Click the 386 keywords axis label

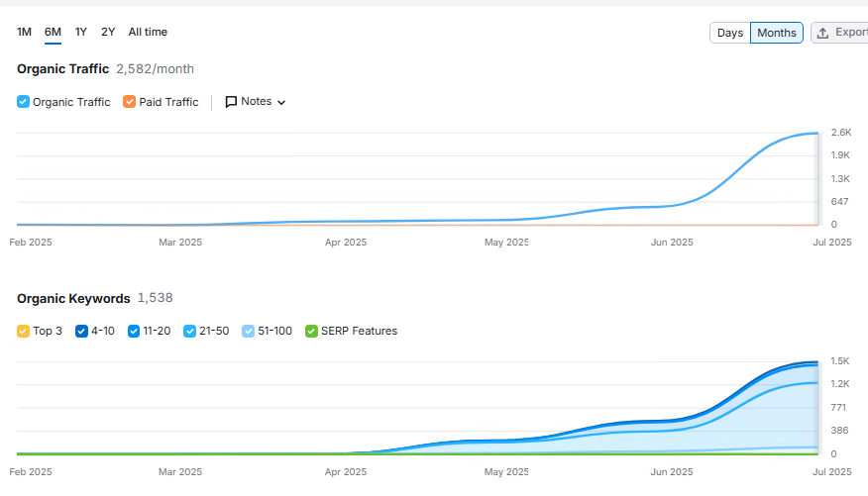[839, 431]
